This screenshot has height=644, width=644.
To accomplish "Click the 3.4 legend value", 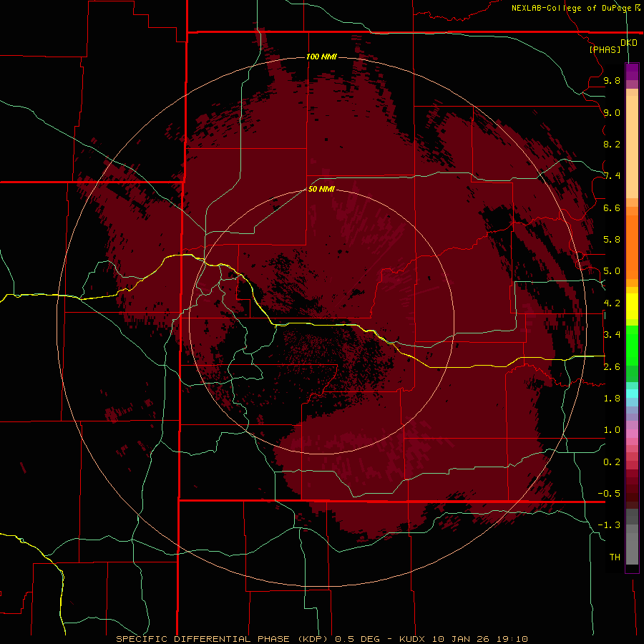I will pos(612,335).
